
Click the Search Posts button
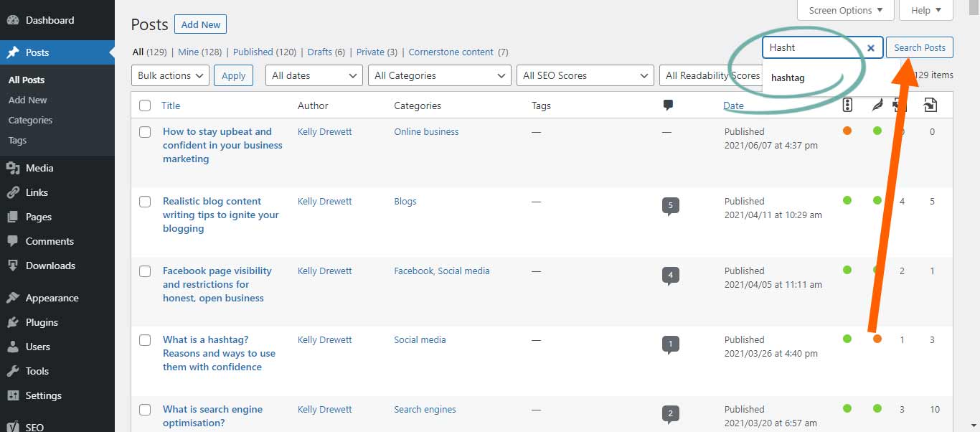point(919,47)
